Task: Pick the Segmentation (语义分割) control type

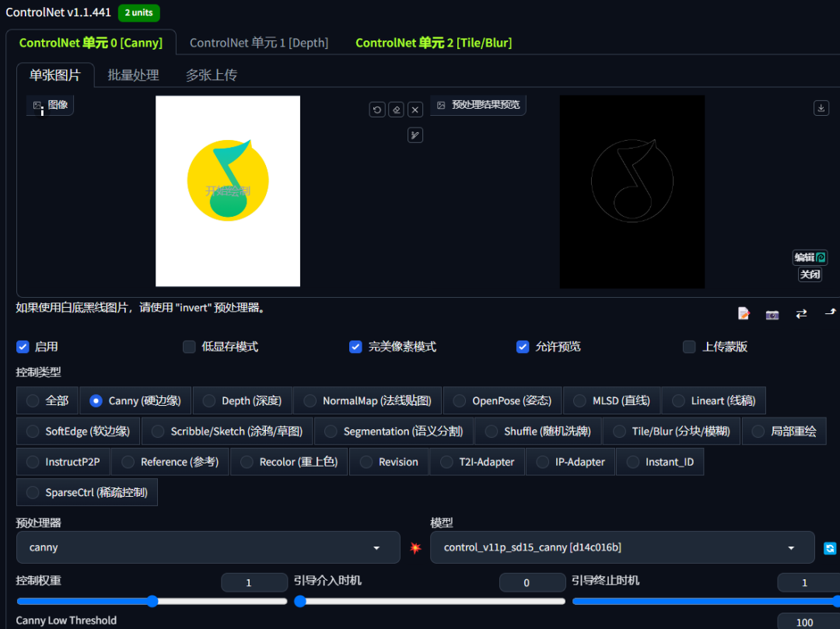Action: click(394, 431)
